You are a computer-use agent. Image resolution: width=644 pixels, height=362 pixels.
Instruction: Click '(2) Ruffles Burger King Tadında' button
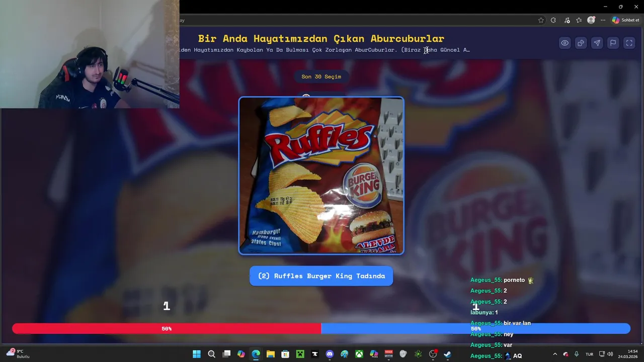click(321, 276)
